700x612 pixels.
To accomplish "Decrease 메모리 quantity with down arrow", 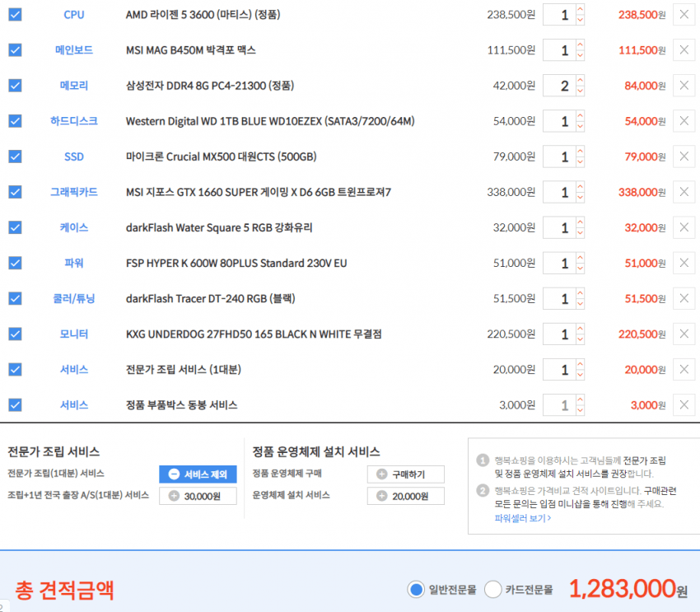I will 580,91.
